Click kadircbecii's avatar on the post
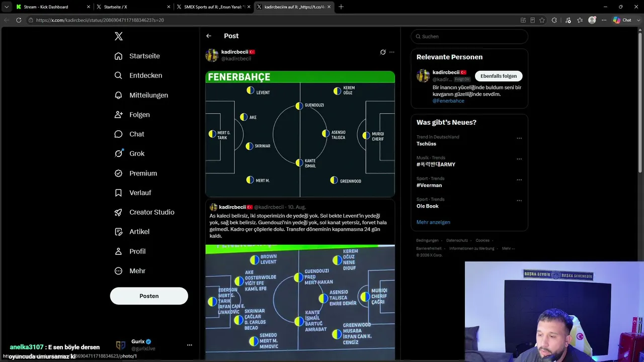 (212, 55)
